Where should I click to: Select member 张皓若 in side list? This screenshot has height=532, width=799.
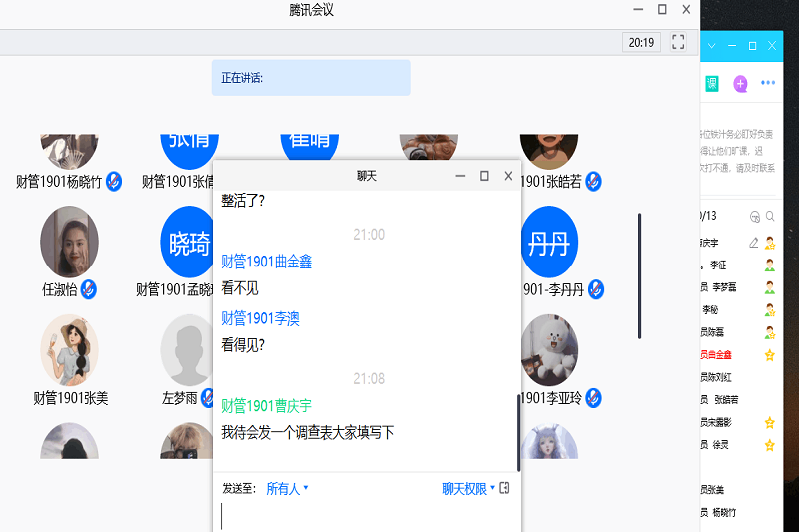pyautogui.click(x=719, y=400)
